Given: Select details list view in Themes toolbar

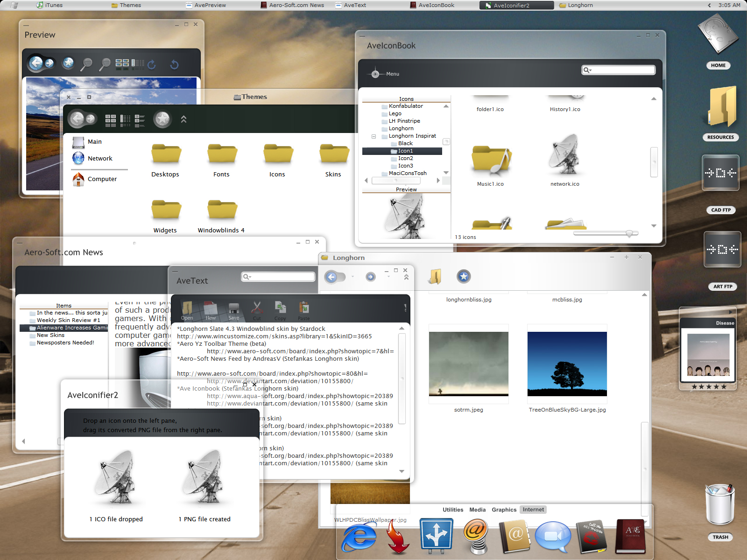Looking at the screenshot, I should (x=126, y=121).
